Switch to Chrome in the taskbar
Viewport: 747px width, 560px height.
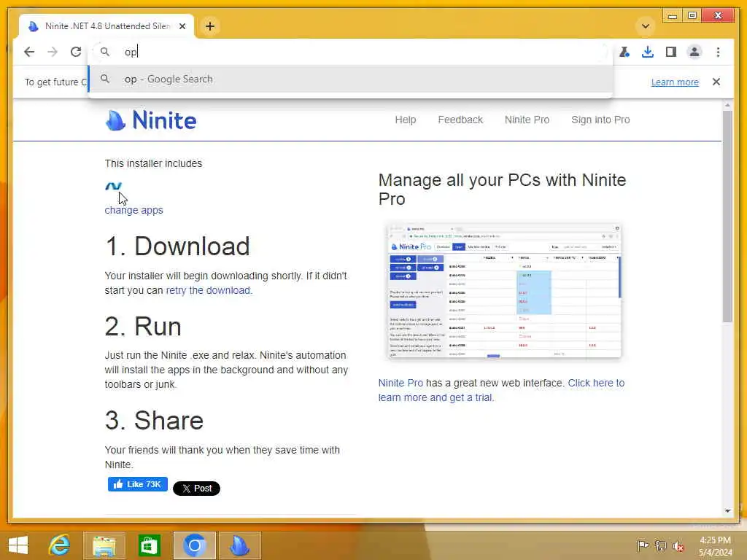click(194, 545)
